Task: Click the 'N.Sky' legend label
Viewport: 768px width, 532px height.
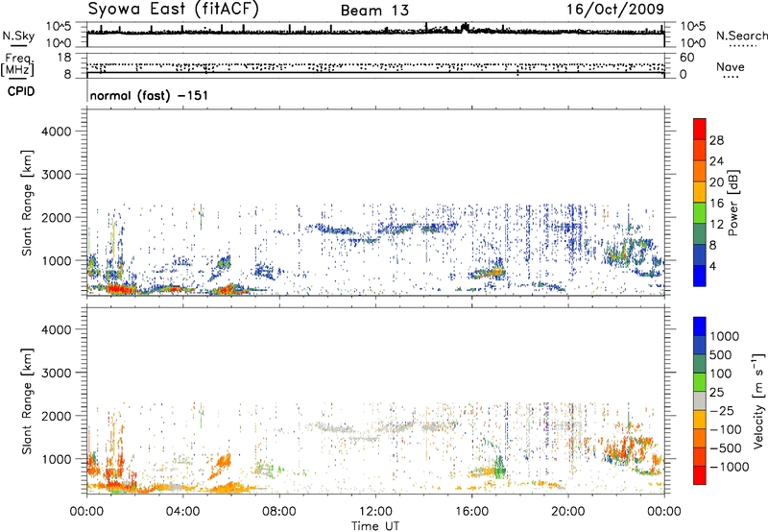Action: coord(18,36)
